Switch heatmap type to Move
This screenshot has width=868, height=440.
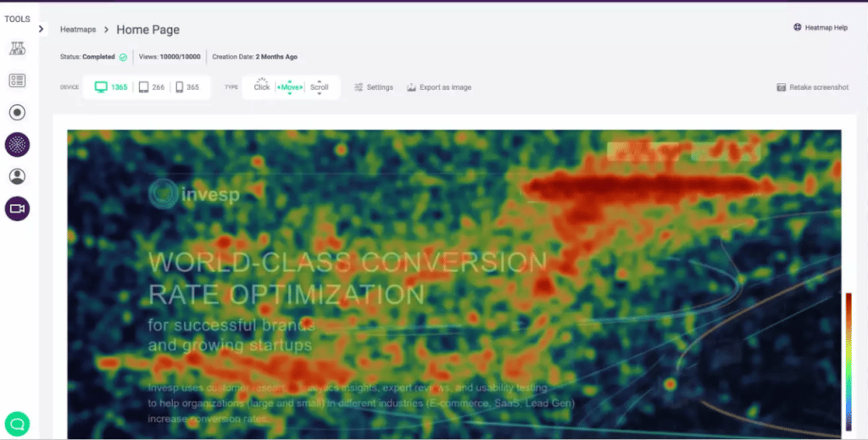pyautogui.click(x=290, y=86)
